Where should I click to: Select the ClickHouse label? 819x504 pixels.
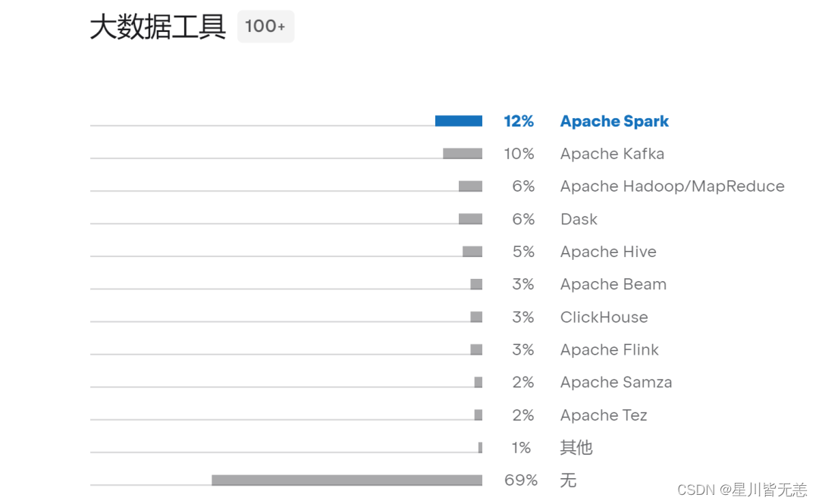[x=604, y=317]
